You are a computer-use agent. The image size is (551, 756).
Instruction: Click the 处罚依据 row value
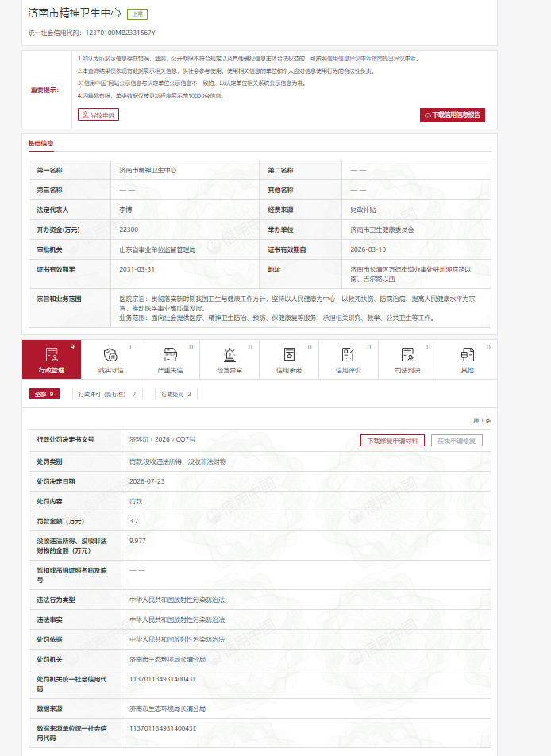tap(177, 639)
